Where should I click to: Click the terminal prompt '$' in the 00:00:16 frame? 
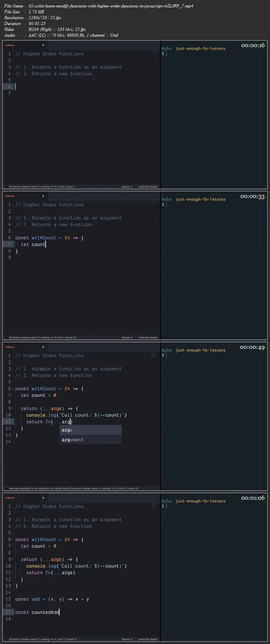point(163,53)
